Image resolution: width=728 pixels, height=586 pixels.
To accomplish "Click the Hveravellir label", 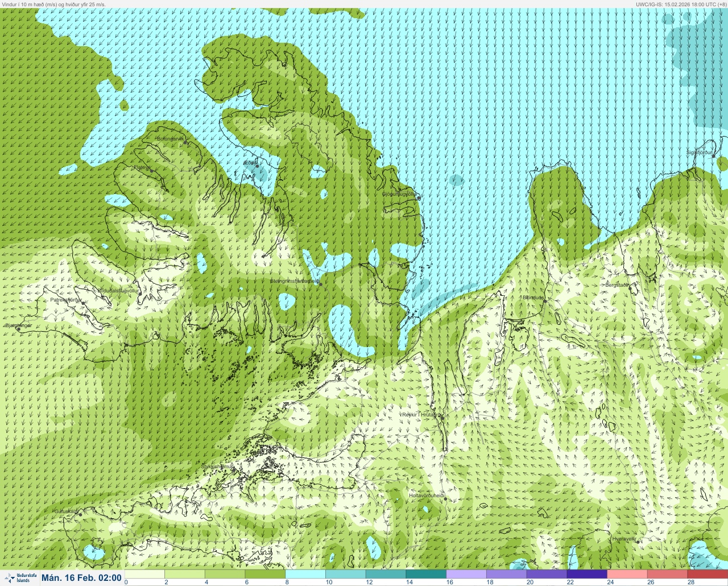I will (x=624, y=538).
